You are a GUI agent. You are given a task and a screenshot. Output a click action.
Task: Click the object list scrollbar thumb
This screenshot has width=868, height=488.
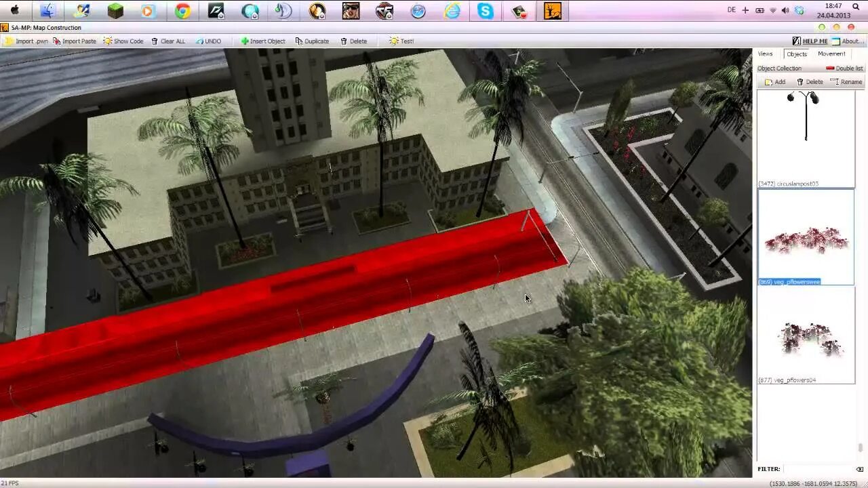(860, 448)
